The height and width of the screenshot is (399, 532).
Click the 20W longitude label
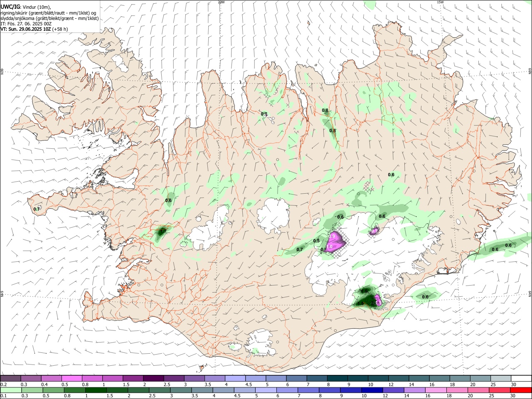coord(221,2)
